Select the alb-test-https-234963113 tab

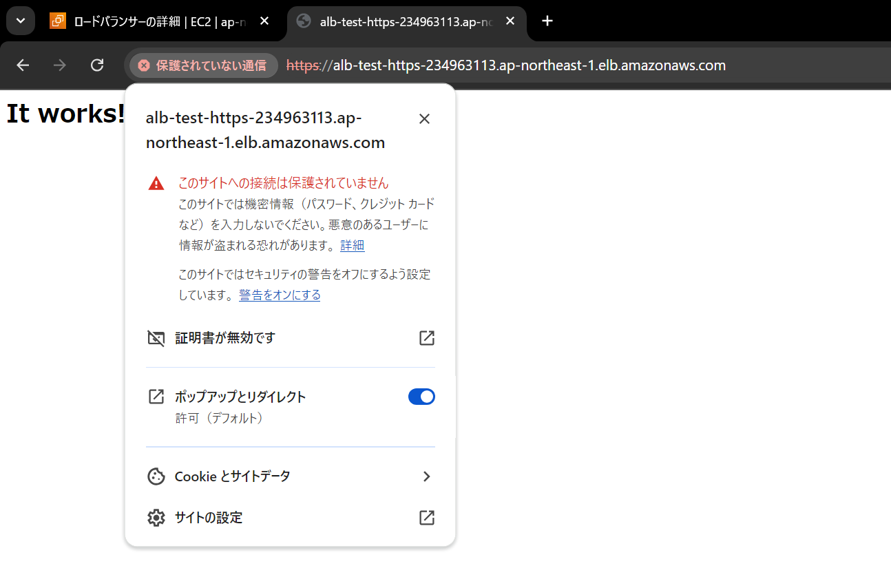coord(406,21)
